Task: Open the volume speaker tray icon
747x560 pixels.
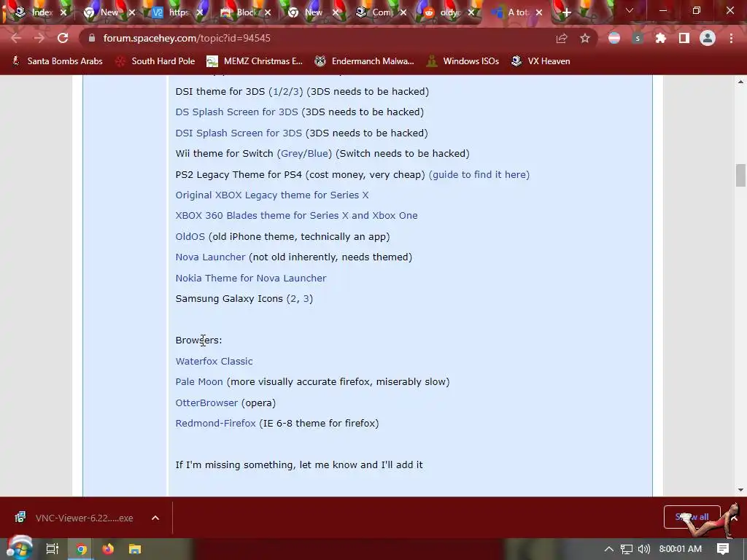Action: (643, 549)
